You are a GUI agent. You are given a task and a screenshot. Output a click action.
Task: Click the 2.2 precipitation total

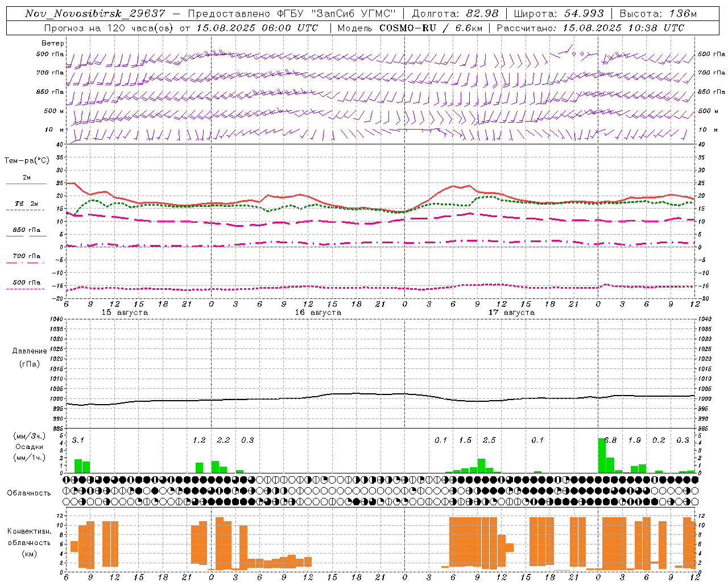click(x=224, y=440)
